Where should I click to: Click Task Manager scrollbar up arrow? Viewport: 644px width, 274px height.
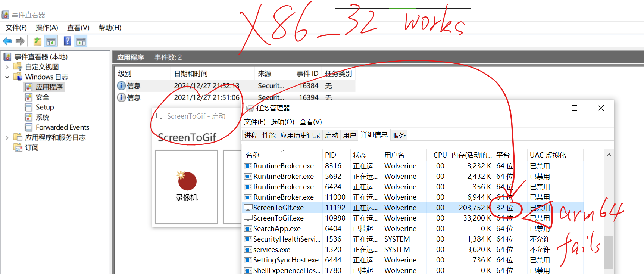click(x=609, y=155)
